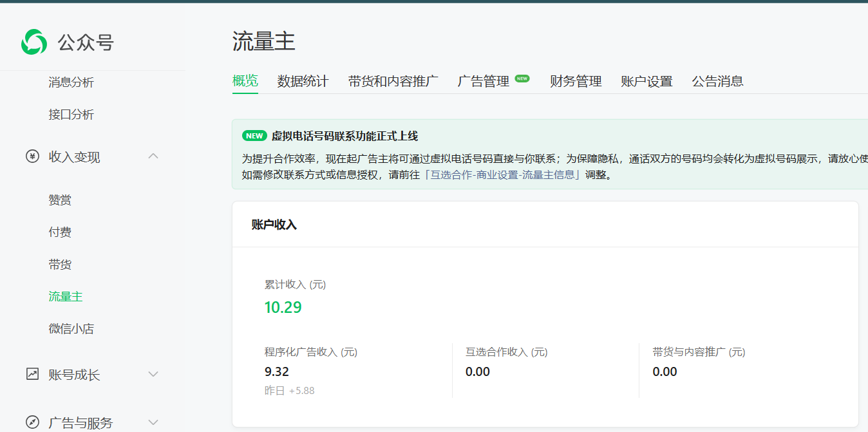
Task: Collapse the 收入变现 section chevron
Action: 153,156
